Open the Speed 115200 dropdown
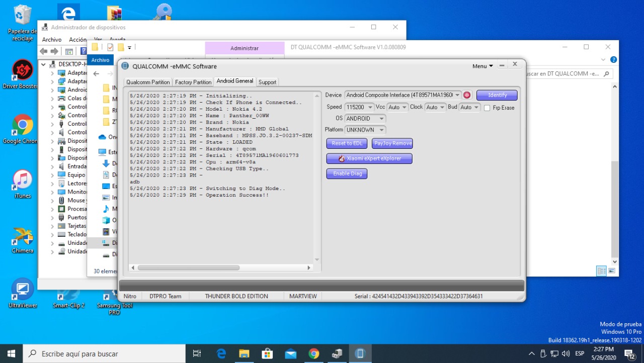 click(370, 107)
